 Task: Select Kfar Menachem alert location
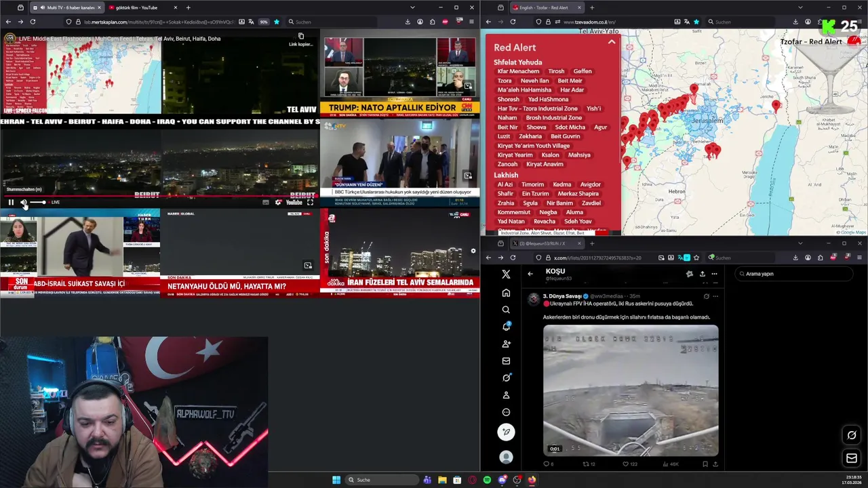[518, 71]
